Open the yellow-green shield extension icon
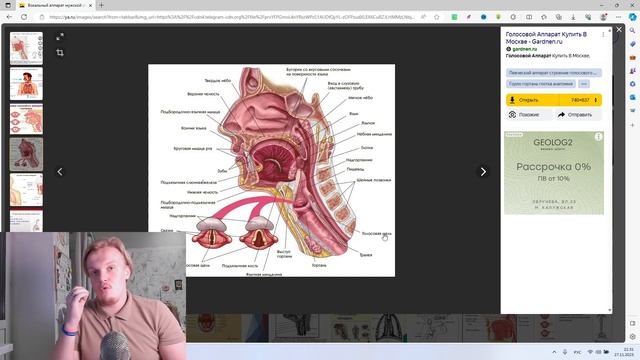 [498, 17]
